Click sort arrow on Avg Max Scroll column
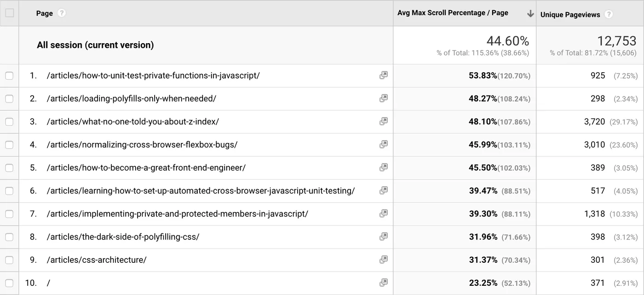 [x=530, y=14]
